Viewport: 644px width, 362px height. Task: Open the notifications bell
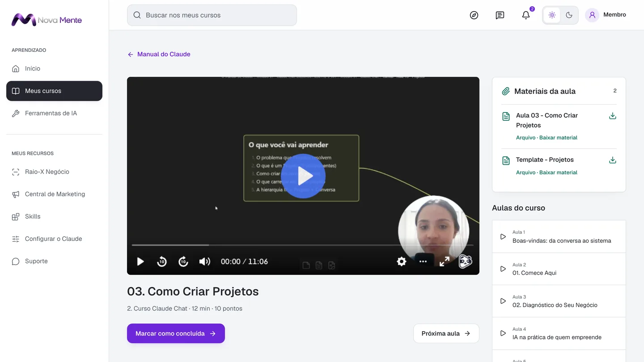point(526,15)
